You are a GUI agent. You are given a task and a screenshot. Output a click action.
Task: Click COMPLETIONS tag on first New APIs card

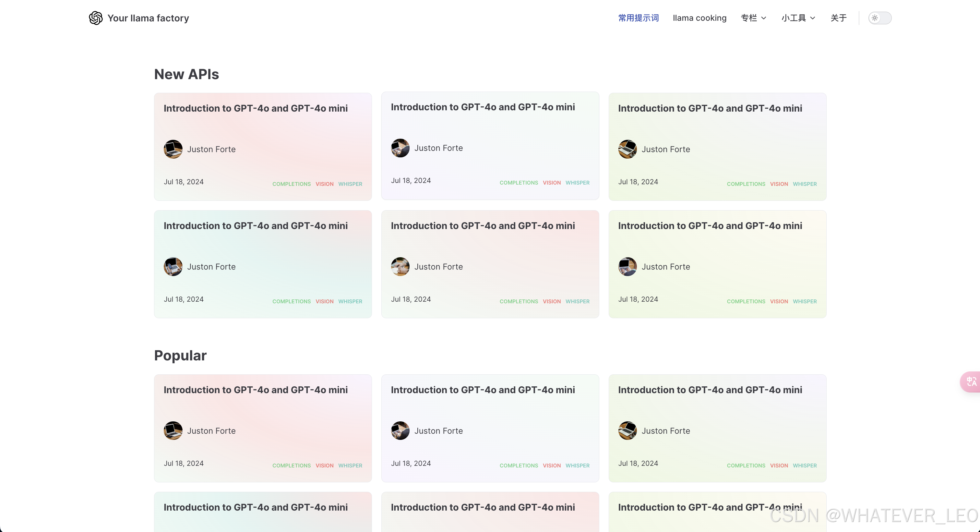[291, 184]
